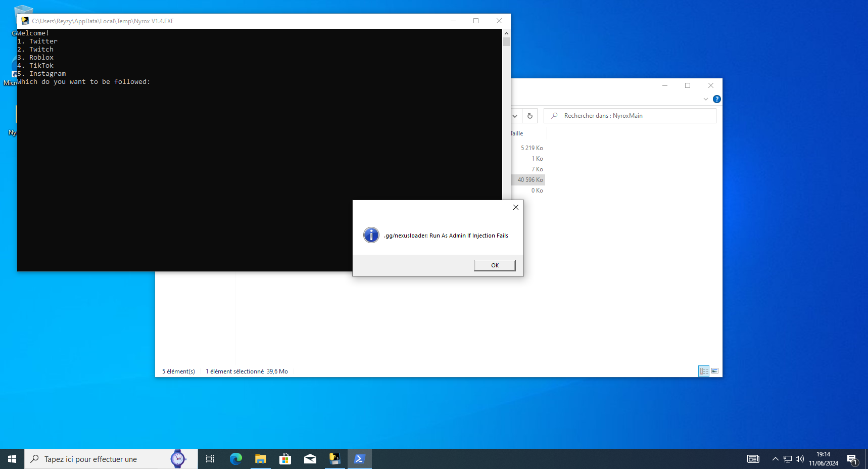Open the clock showing 19:14
The image size is (868, 469).
(824, 459)
